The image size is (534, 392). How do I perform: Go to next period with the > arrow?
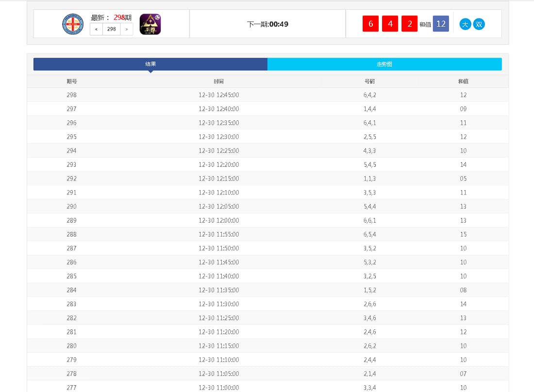coord(127,29)
